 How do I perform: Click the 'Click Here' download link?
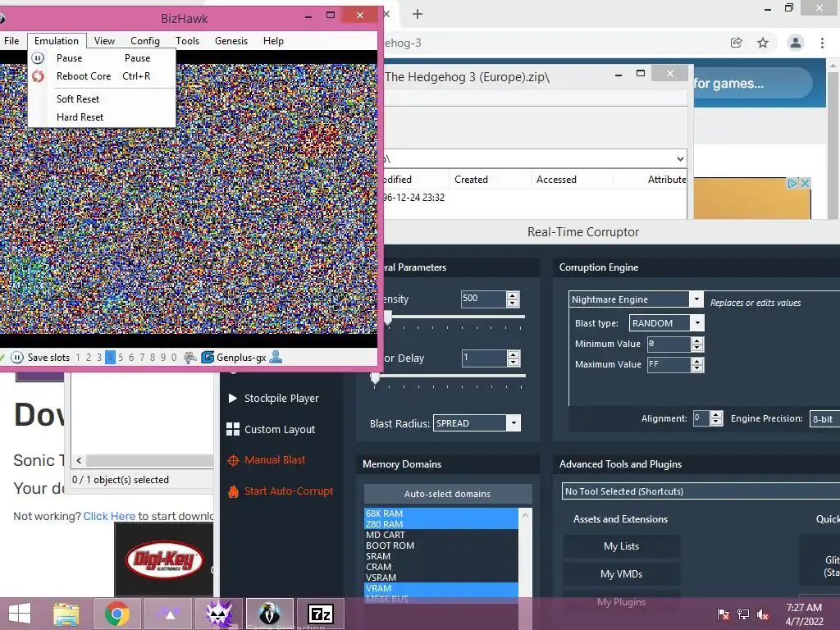point(109,517)
